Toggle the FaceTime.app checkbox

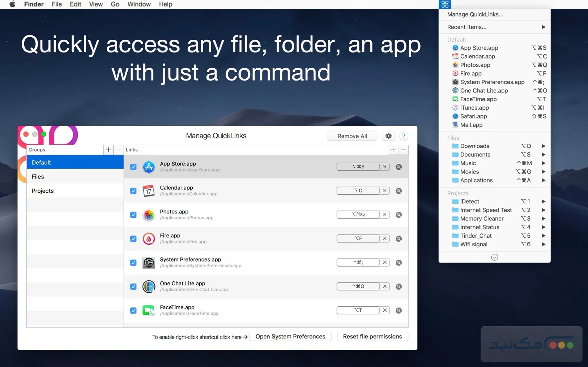click(133, 311)
